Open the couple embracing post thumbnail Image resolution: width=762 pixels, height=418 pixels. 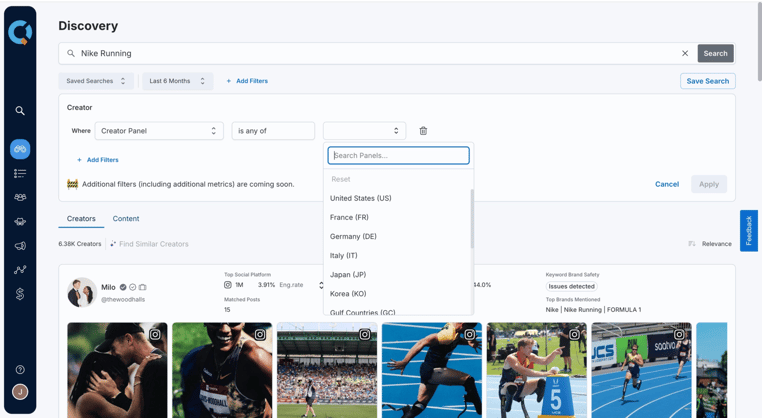[x=117, y=370]
